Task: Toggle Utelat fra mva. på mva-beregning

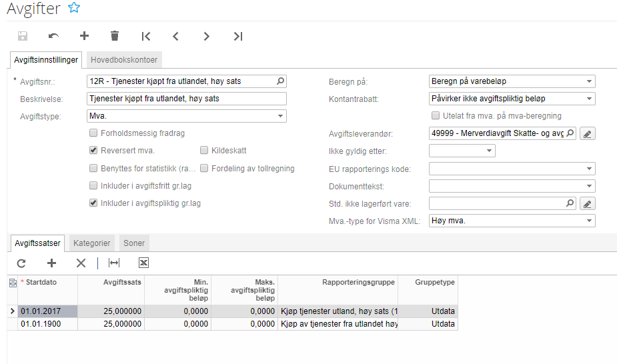Action: pos(436,115)
